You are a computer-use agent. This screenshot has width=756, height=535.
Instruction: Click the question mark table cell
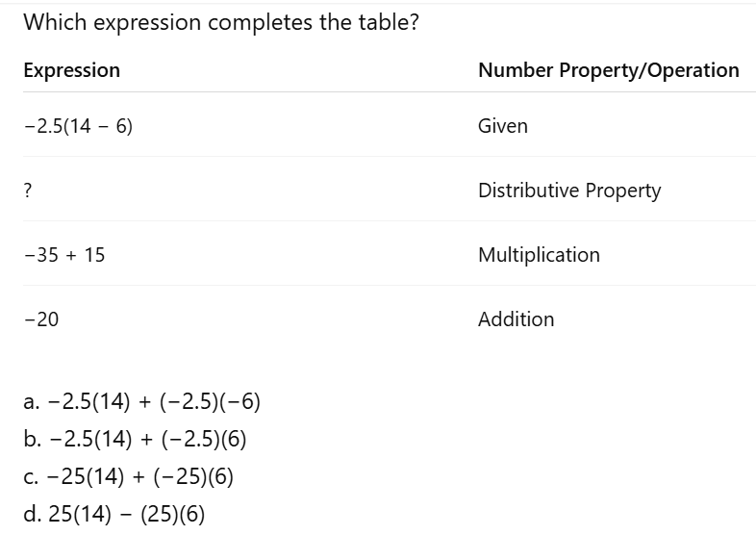[x=28, y=191]
